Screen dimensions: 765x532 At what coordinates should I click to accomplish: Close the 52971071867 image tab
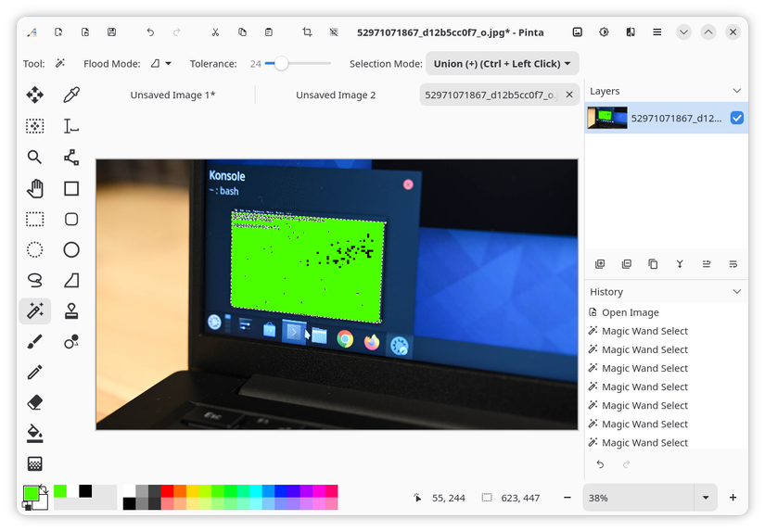coord(568,95)
